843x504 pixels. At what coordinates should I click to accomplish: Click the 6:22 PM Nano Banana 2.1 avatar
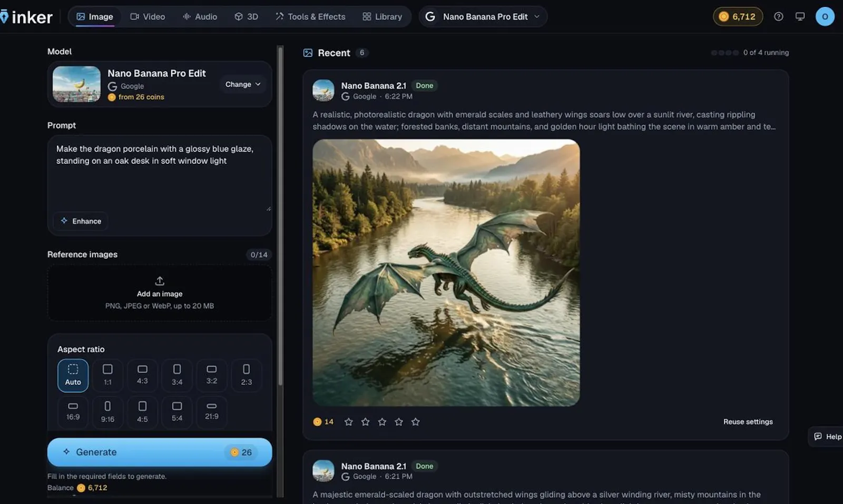pyautogui.click(x=323, y=90)
